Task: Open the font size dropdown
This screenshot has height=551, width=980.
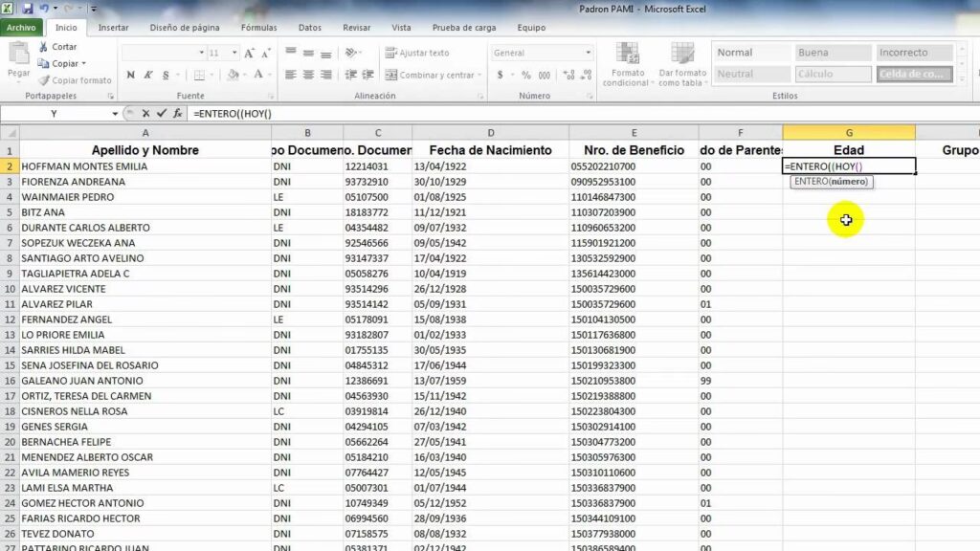Action: [235, 53]
